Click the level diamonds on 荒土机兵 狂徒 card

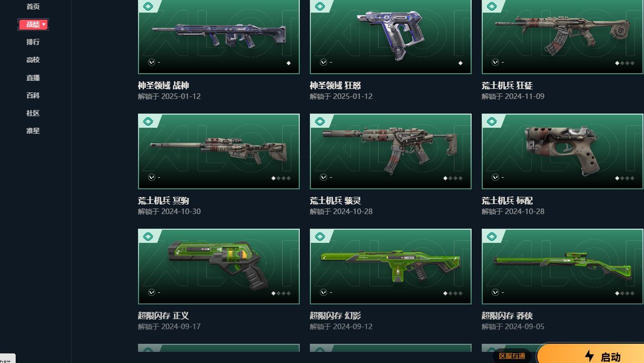pyautogui.click(x=625, y=63)
